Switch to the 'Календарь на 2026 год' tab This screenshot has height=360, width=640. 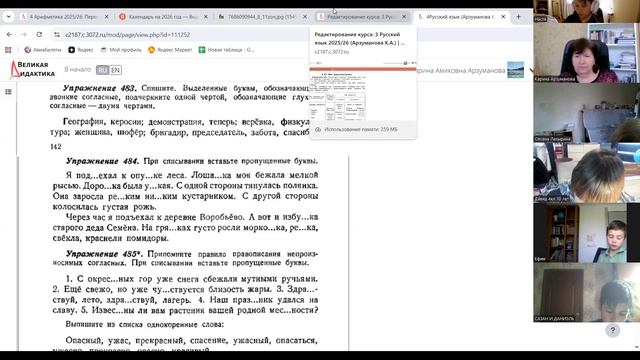tap(163, 17)
